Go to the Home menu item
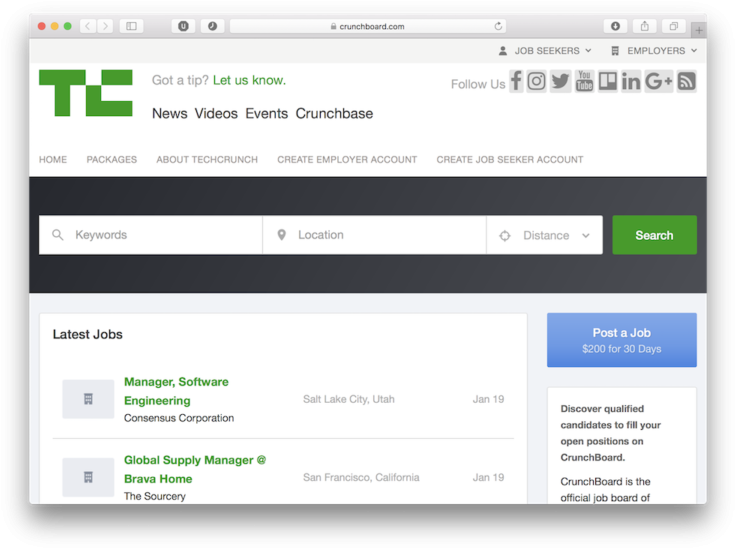Viewport: 735px width, 548px height. 53,159
